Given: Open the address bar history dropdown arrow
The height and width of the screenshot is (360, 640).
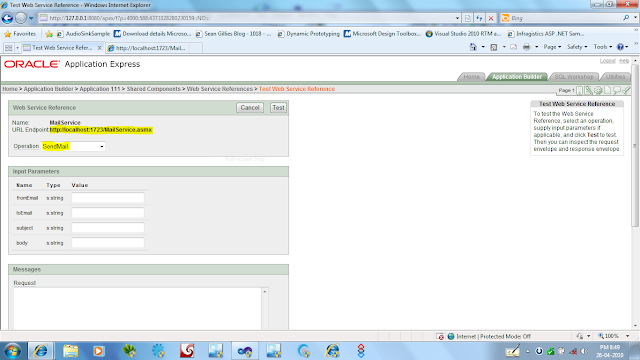Looking at the screenshot, I should (457, 18).
